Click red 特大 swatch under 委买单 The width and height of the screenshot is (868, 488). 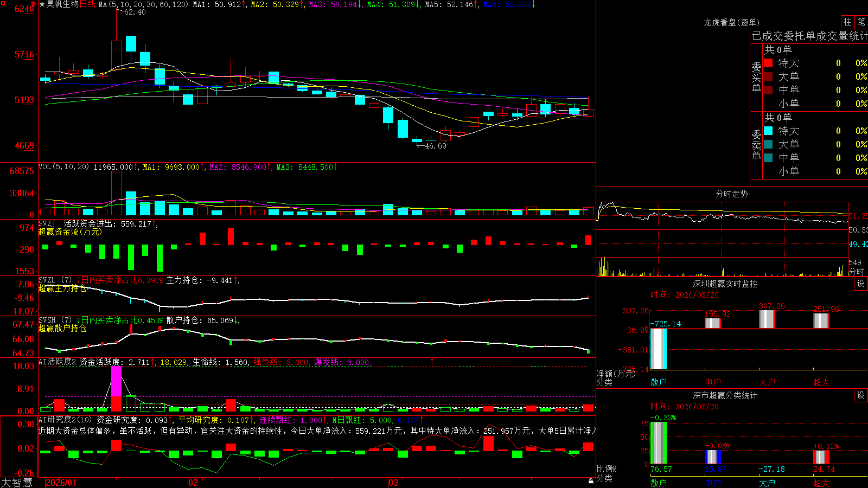(768, 63)
